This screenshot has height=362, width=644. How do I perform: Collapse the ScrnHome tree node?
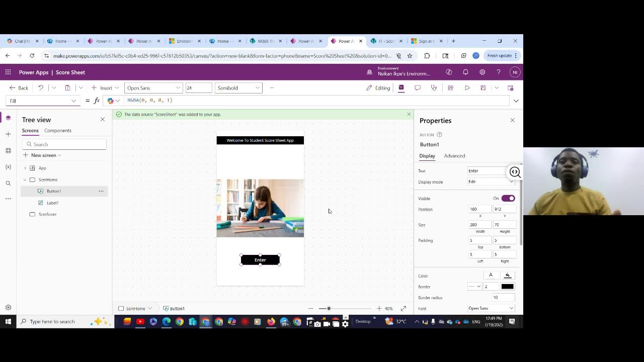tap(25, 179)
